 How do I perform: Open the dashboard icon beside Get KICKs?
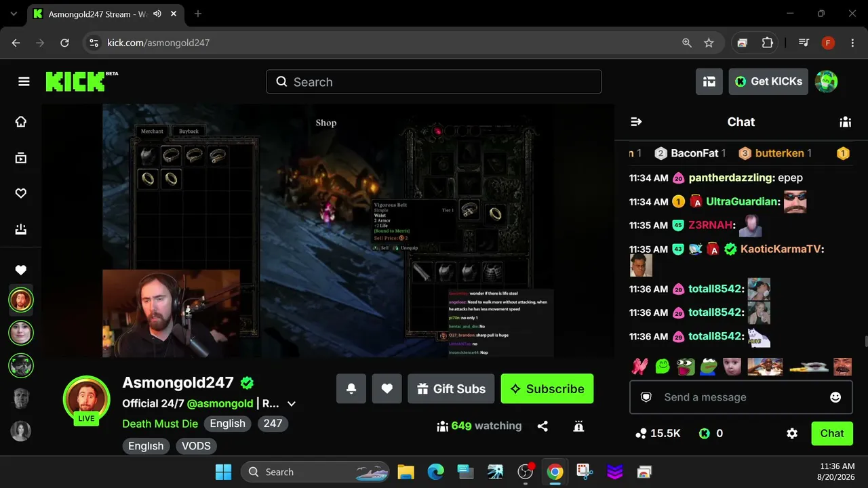pos(709,81)
